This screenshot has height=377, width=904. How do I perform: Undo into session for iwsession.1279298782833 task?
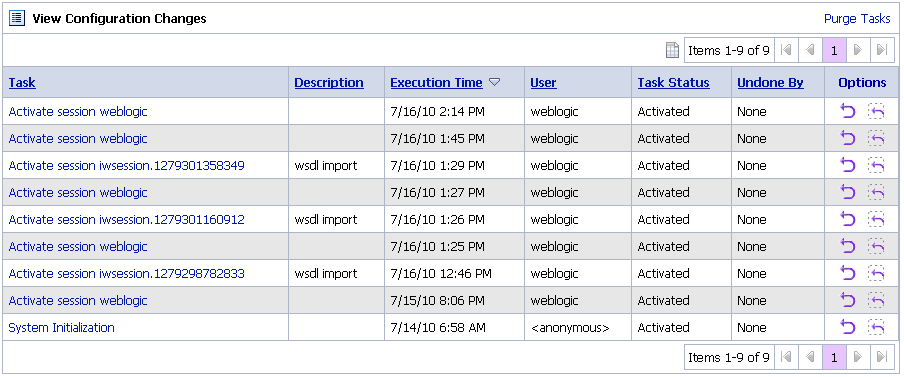876,273
